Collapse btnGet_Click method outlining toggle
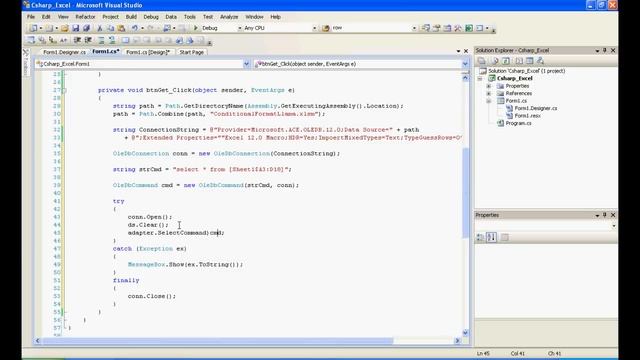The image size is (640, 360). (64, 90)
